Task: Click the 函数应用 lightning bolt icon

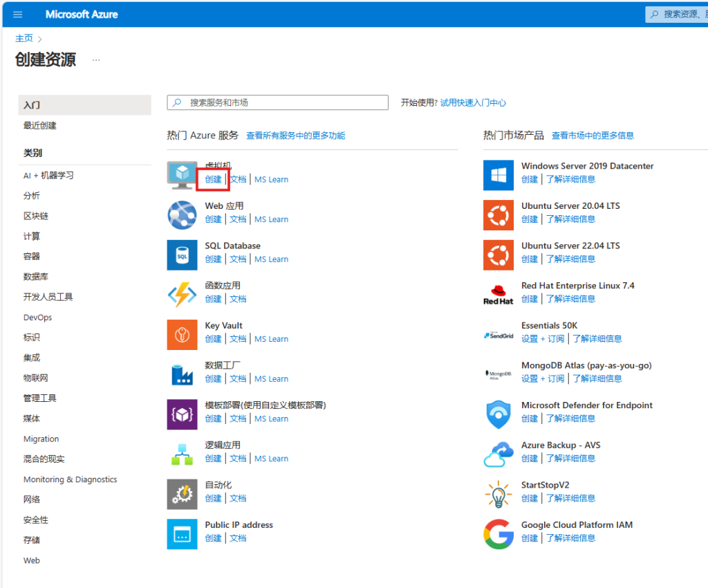Action: [x=182, y=295]
